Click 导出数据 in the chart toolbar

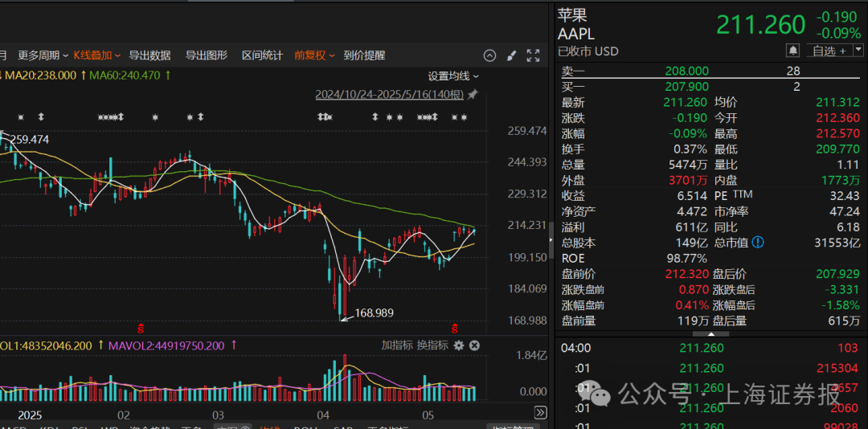pos(149,55)
